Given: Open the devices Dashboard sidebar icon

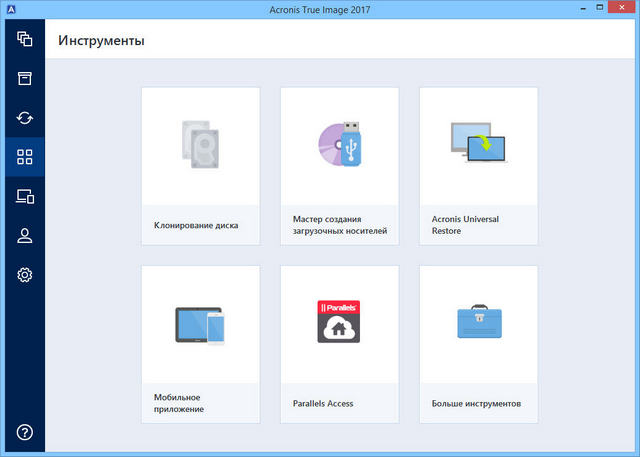Looking at the screenshot, I should tap(25, 196).
